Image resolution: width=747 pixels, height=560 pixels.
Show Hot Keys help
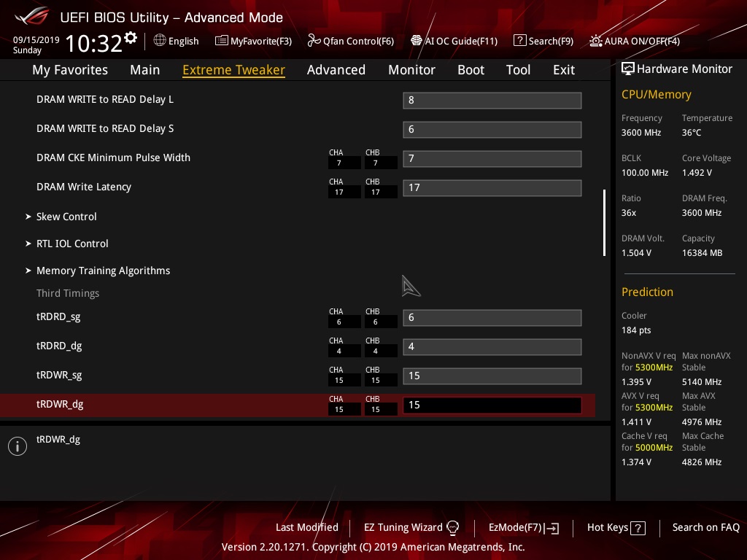pos(616,528)
